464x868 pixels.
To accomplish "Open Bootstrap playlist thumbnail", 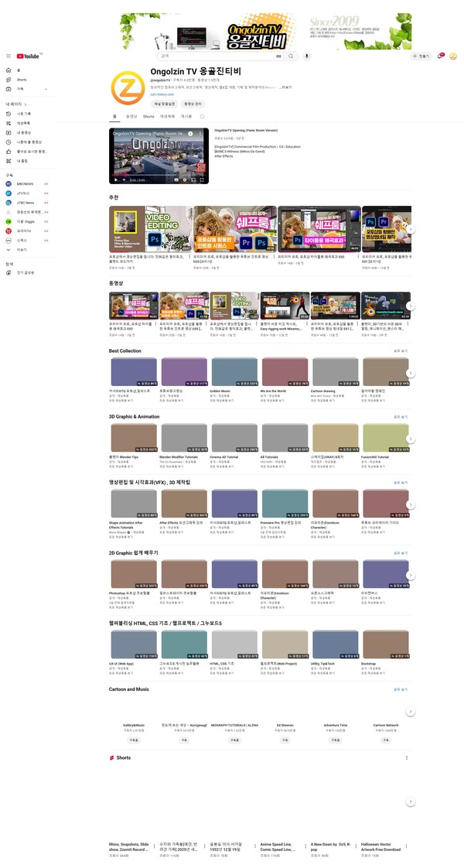I will pos(385,644).
